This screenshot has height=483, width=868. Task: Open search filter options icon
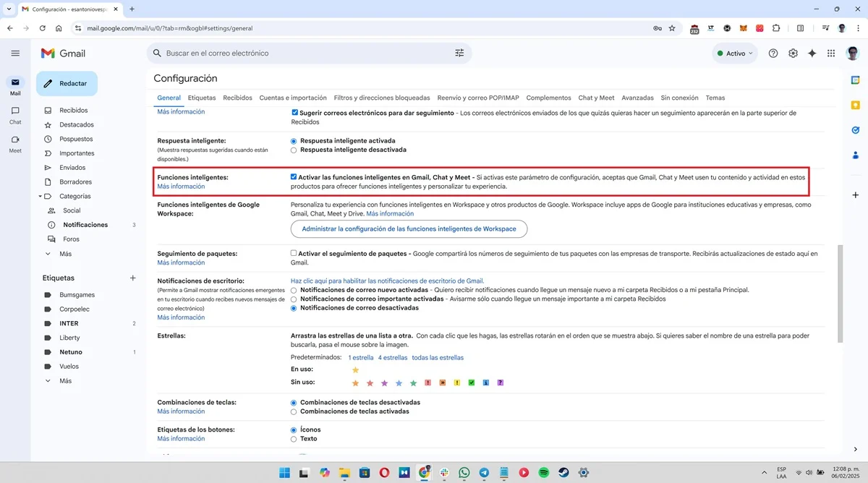coord(459,53)
